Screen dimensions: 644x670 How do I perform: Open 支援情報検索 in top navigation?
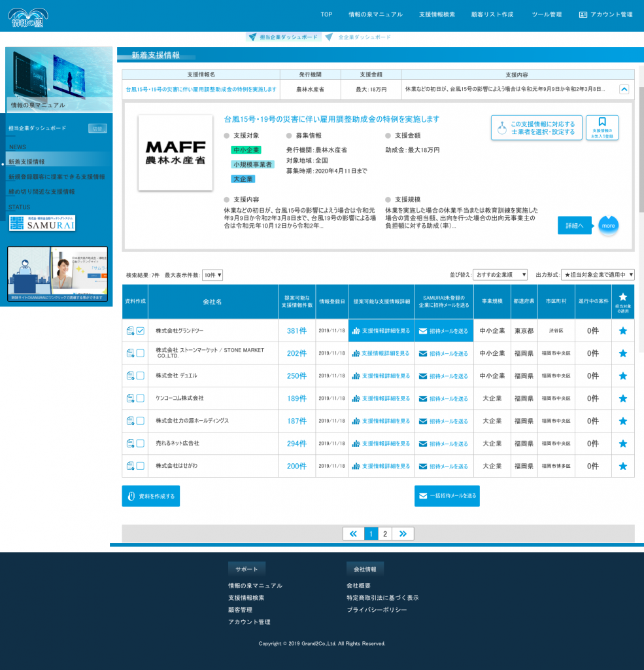pos(437,14)
